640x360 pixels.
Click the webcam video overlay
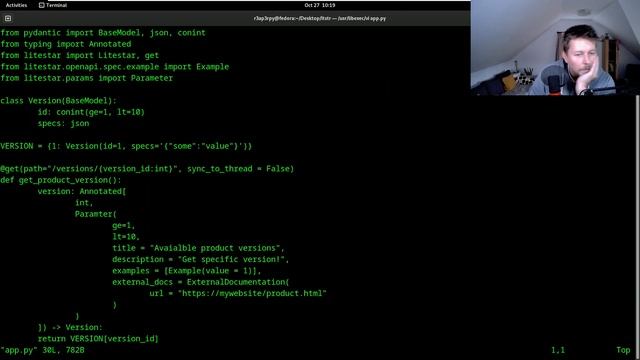(555, 48)
